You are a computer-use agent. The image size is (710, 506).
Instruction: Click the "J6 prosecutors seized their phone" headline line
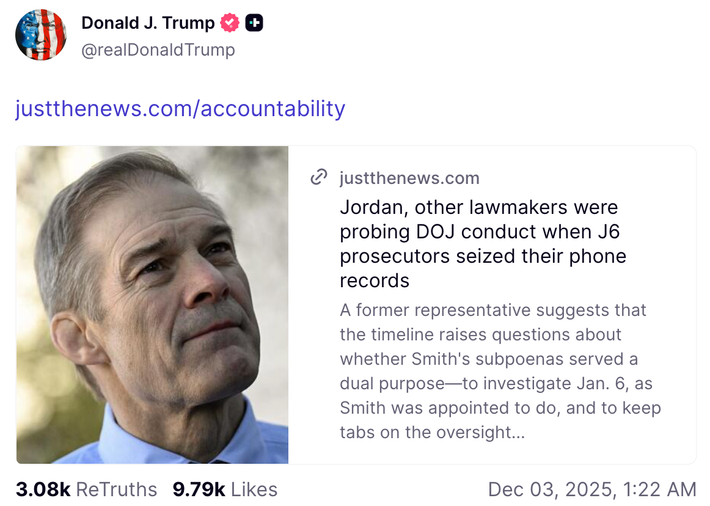pyautogui.click(x=483, y=256)
